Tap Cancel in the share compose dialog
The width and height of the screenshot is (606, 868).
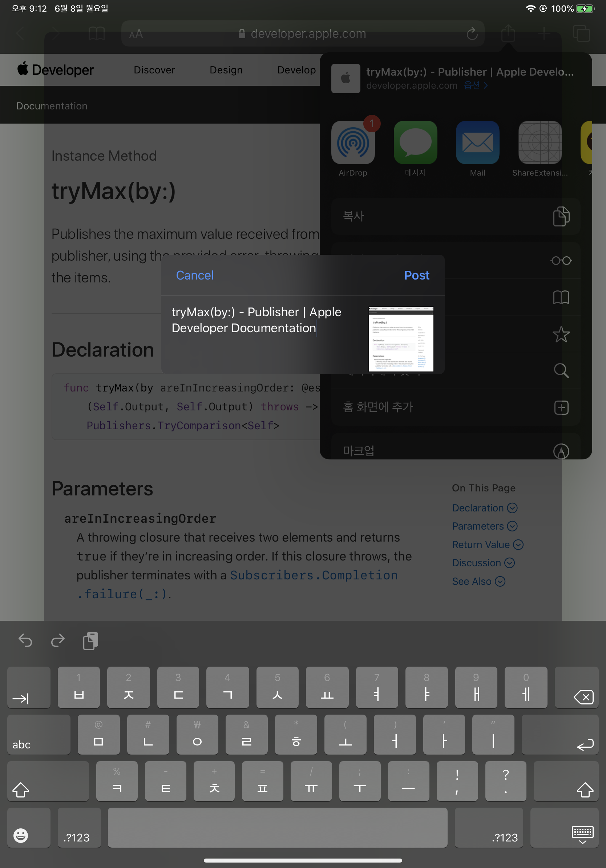point(195,275)
